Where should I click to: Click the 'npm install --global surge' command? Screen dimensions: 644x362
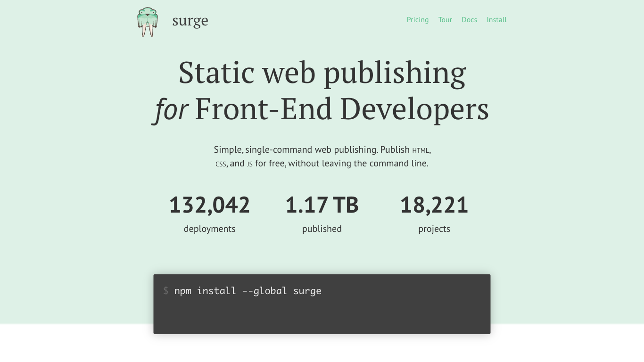pos(248,291)
